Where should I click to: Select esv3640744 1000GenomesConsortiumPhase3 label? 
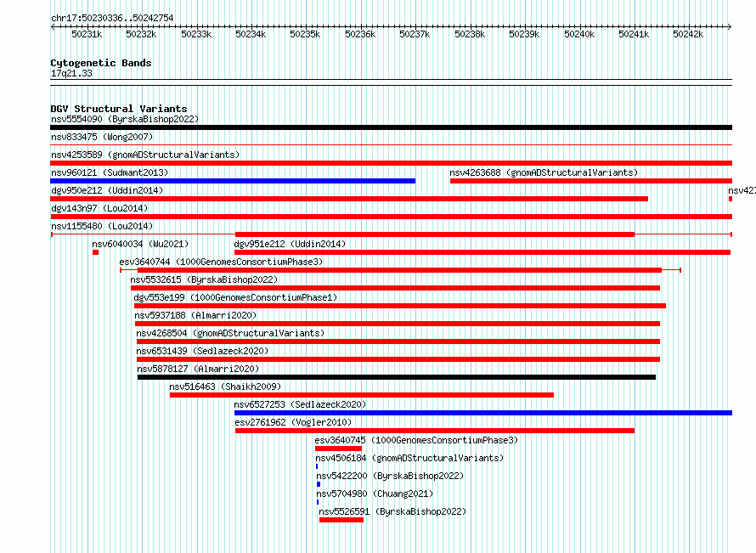tap(221, 262)
